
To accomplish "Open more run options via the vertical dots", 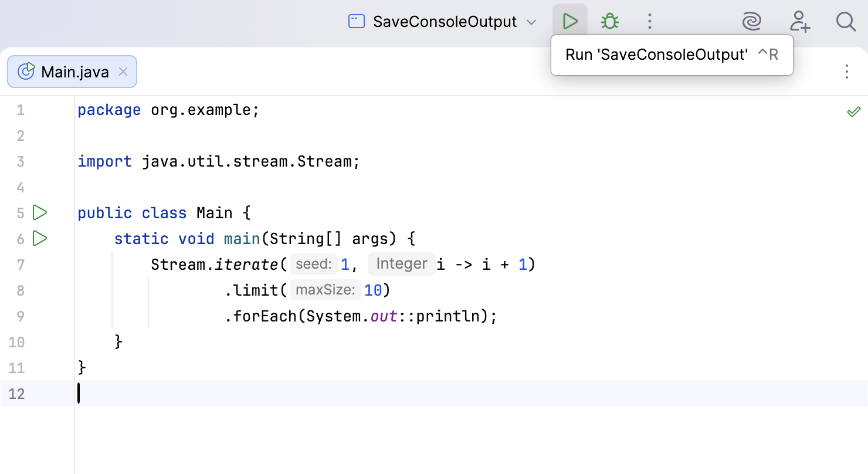I will click(x=650, y=21).
